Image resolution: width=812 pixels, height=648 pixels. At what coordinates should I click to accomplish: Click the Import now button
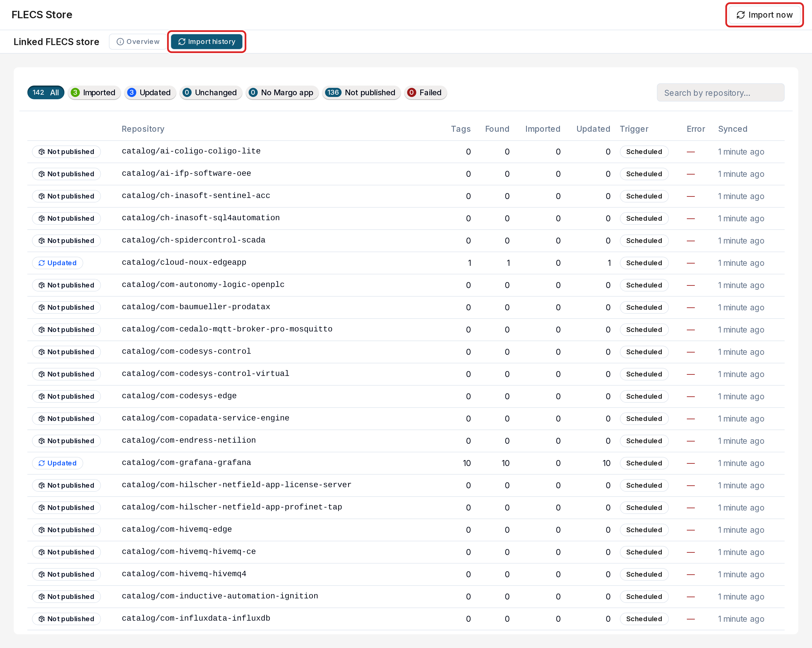pos(765,15)
